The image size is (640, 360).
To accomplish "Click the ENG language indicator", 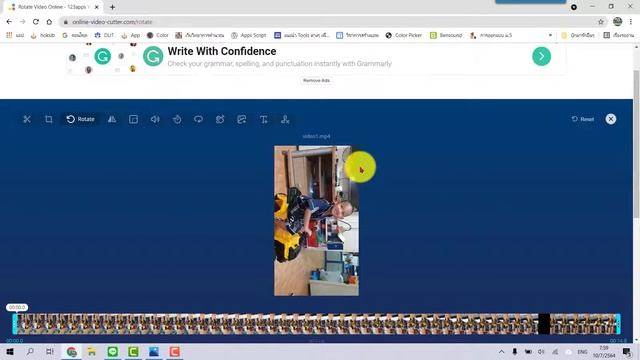I will tap(582, 352).
